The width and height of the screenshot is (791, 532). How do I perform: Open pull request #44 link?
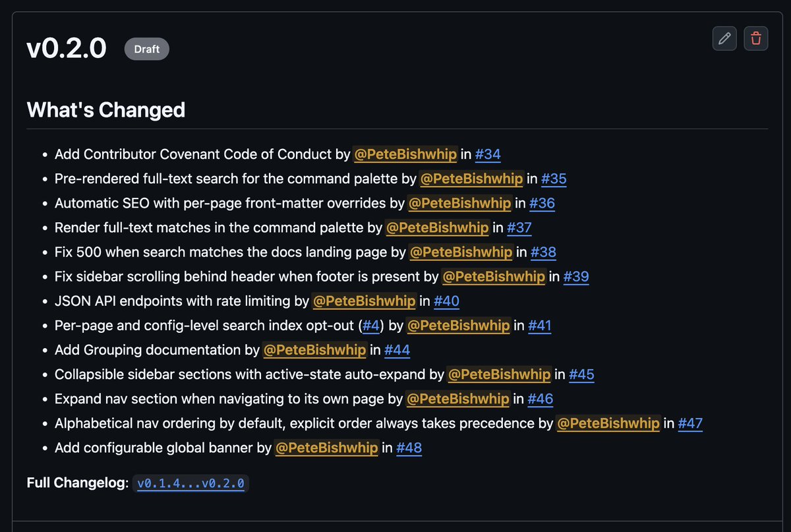[x=397, y=349]
